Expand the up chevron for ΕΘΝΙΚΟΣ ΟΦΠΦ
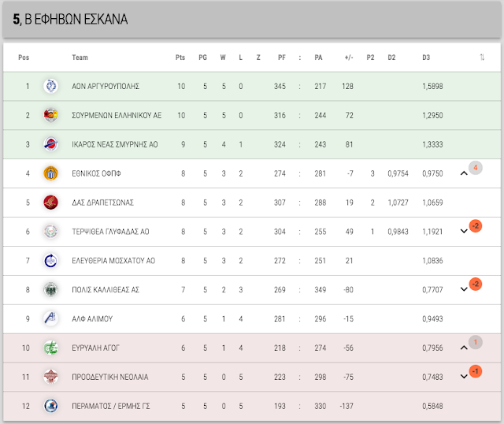This screenshot has width=504, height=424. [x=464, y=173]
